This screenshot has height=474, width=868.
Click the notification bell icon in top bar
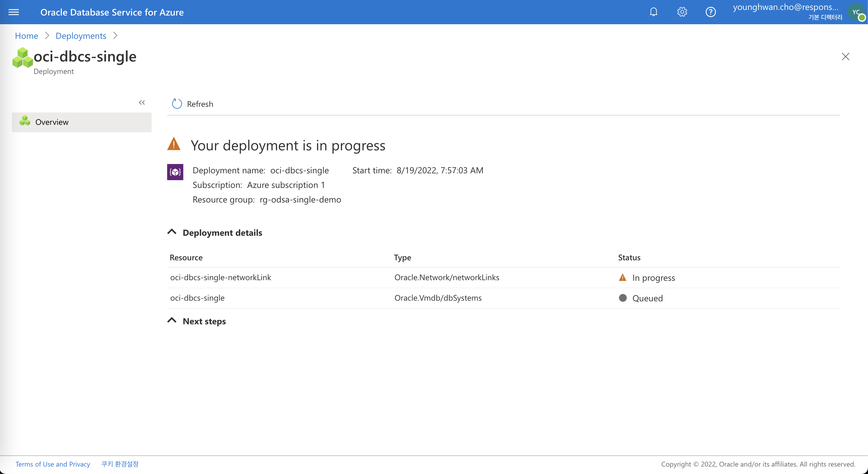(654, 12)
